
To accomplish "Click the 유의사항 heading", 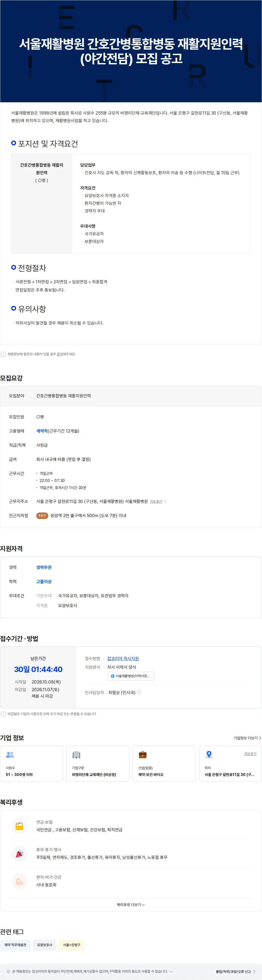I will tap(32, 309).
